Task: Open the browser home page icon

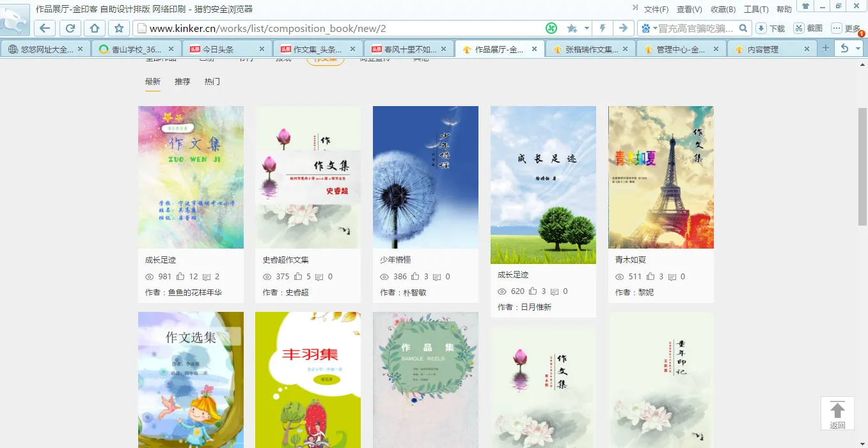Action: 94,28
